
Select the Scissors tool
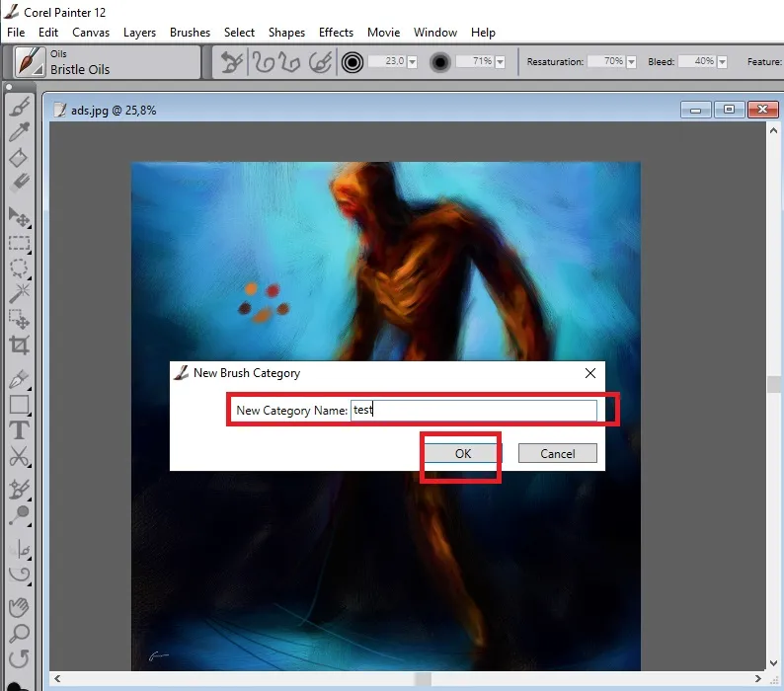tap(20, 456)
